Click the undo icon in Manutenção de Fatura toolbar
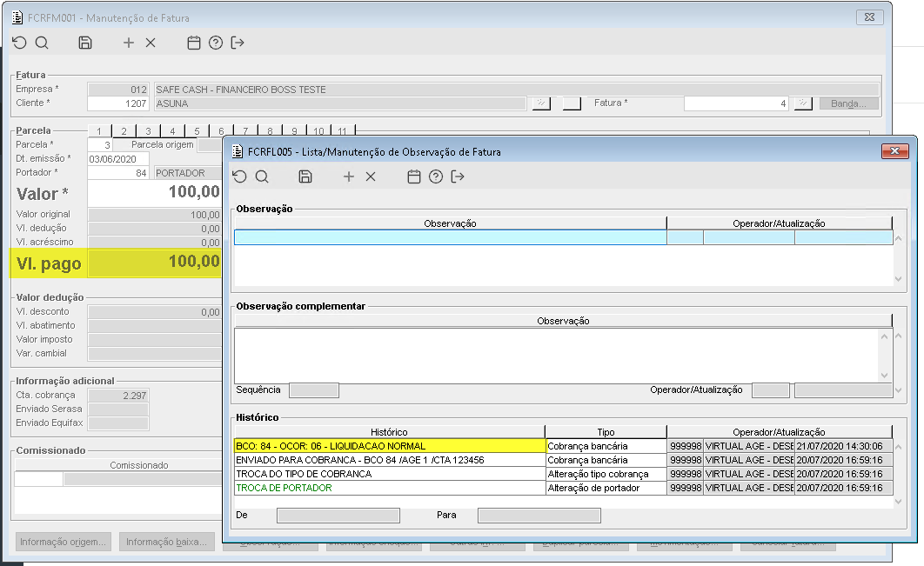 pos(19,43)
